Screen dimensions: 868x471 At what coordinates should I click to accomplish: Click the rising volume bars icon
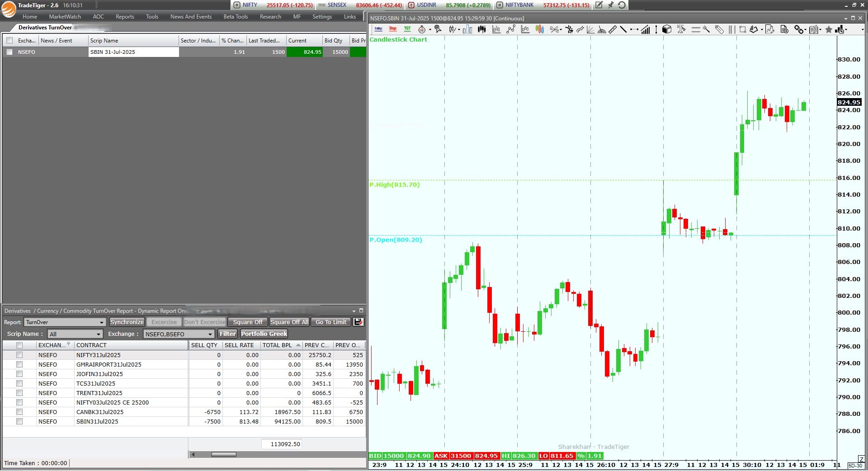(x=646, y=29)
